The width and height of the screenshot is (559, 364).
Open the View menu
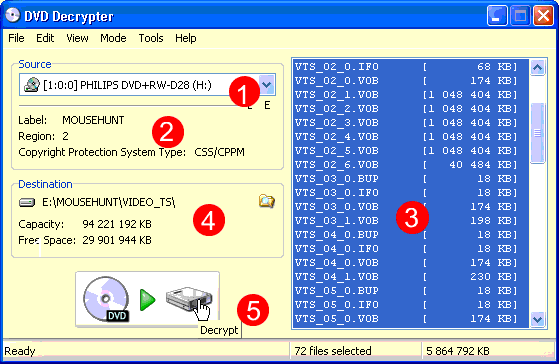77,38
